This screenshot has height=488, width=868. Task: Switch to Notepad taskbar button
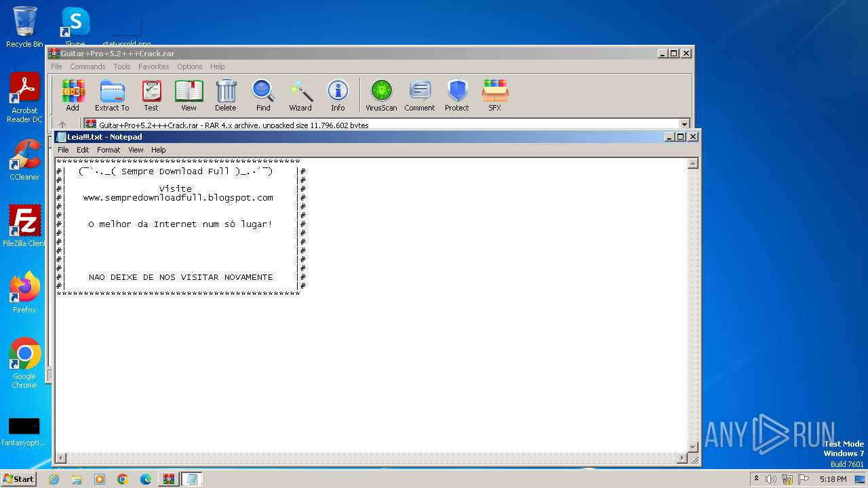pyautogui.click(x=192, y=479)
